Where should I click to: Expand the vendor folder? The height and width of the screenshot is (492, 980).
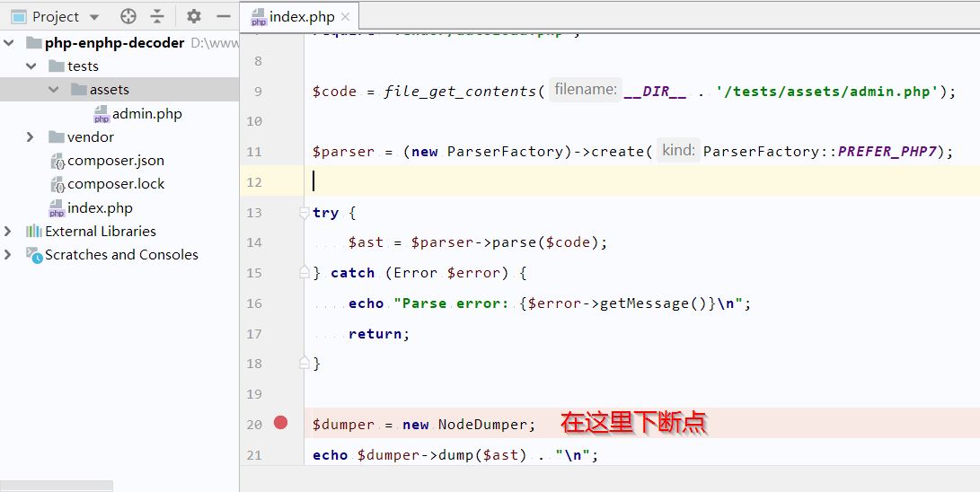[30, 136]
